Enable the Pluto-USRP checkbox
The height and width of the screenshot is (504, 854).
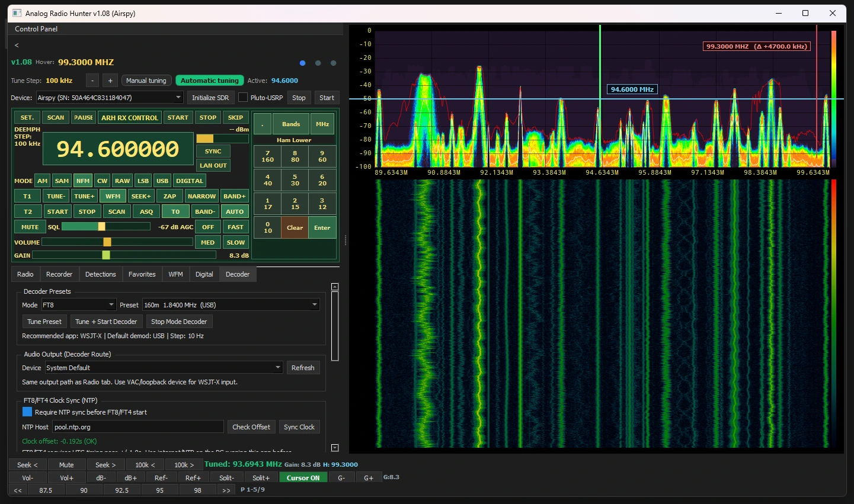pos(242,97)
